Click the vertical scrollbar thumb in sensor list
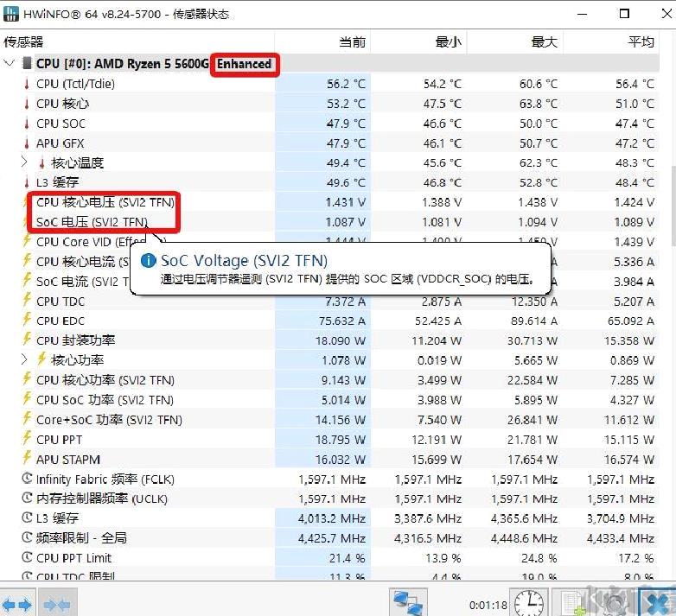This screenshot has height=616, width=676. coord(673,206)
